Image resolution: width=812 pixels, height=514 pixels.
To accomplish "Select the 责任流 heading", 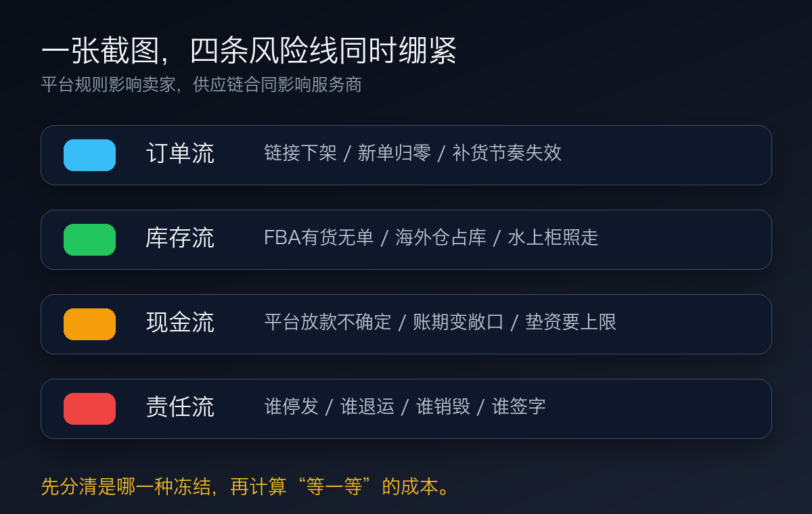I will pos(180,407).
